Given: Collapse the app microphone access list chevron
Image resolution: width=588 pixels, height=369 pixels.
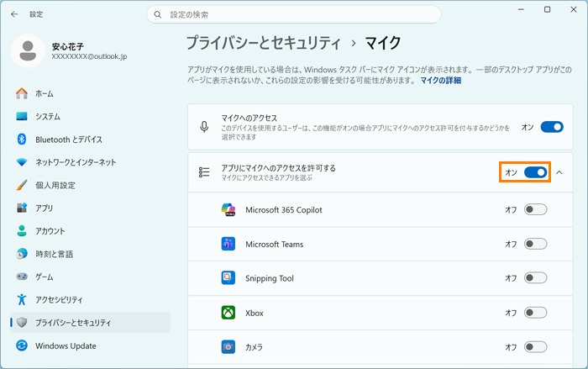Looking at the screenshot, I should (559, 172).
